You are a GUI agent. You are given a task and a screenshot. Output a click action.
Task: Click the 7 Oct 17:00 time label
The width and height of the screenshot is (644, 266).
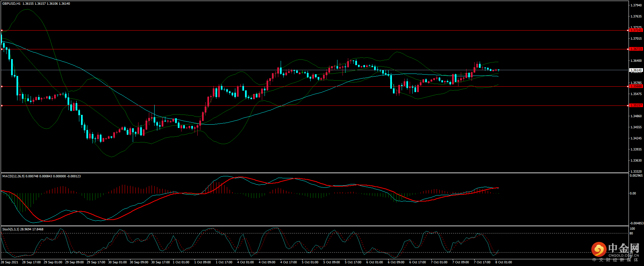(482, 262)
